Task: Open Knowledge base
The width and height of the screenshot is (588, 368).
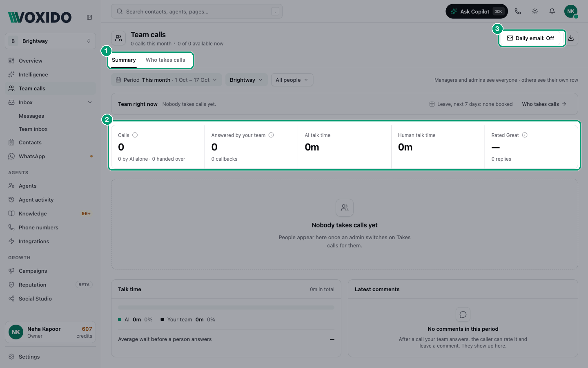Action: (51, 213)
